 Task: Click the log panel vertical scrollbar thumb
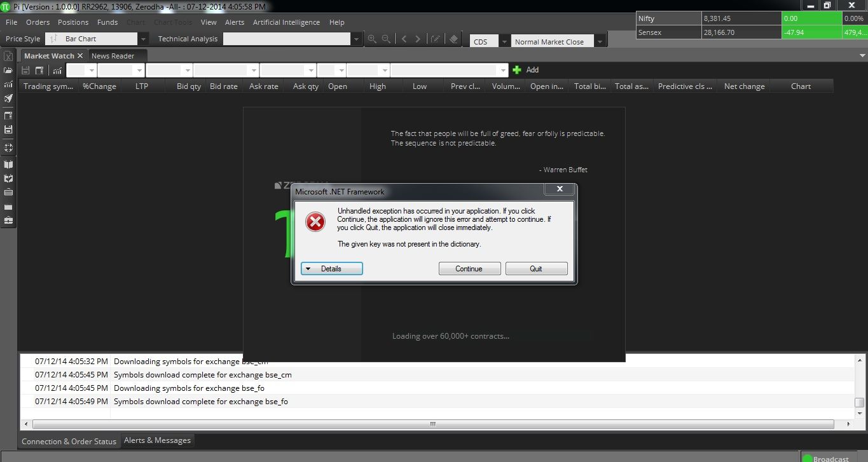[x=859, y=402]
